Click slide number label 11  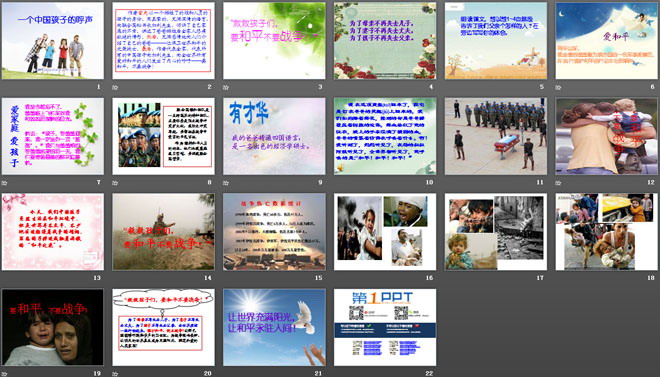[x=540, y=182]
